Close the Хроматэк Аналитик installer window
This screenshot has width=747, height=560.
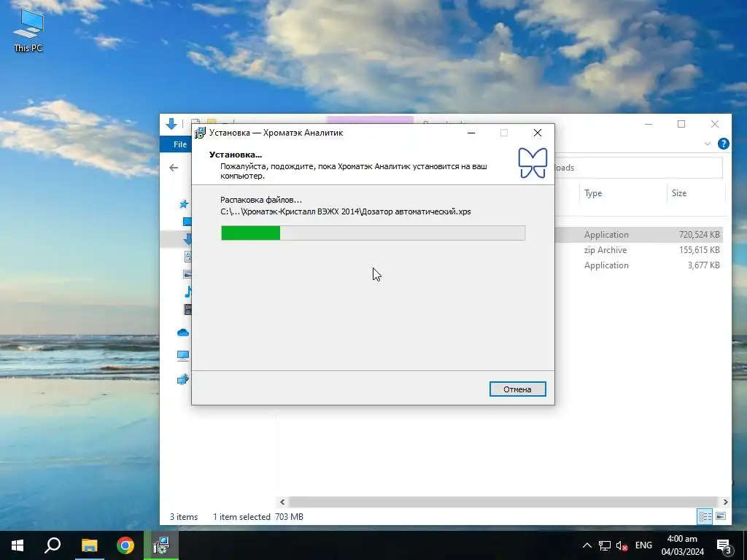coord(538,133)
